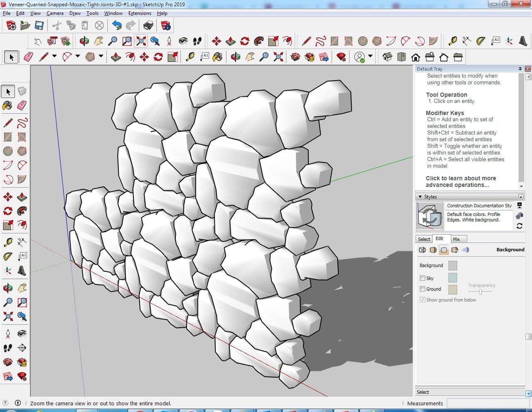This screenshot has width=532, height=412.
Task: Toggle Show ground from below checkbox
Action: [423, 300]
